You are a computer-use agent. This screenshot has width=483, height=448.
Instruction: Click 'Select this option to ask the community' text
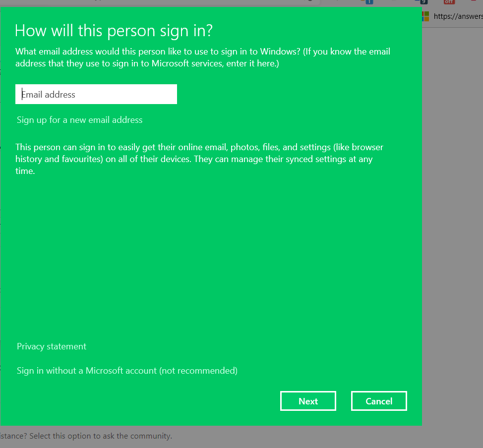(101, 436)
